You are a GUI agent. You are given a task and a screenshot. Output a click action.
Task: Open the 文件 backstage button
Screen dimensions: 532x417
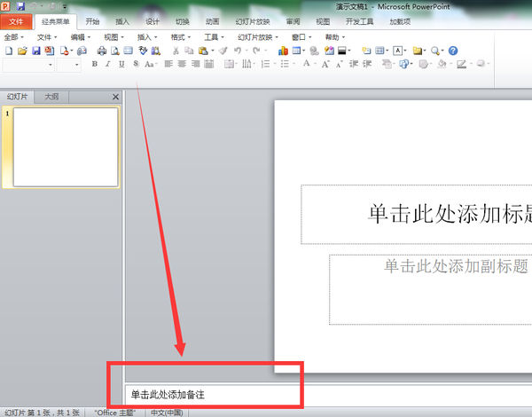17,21
